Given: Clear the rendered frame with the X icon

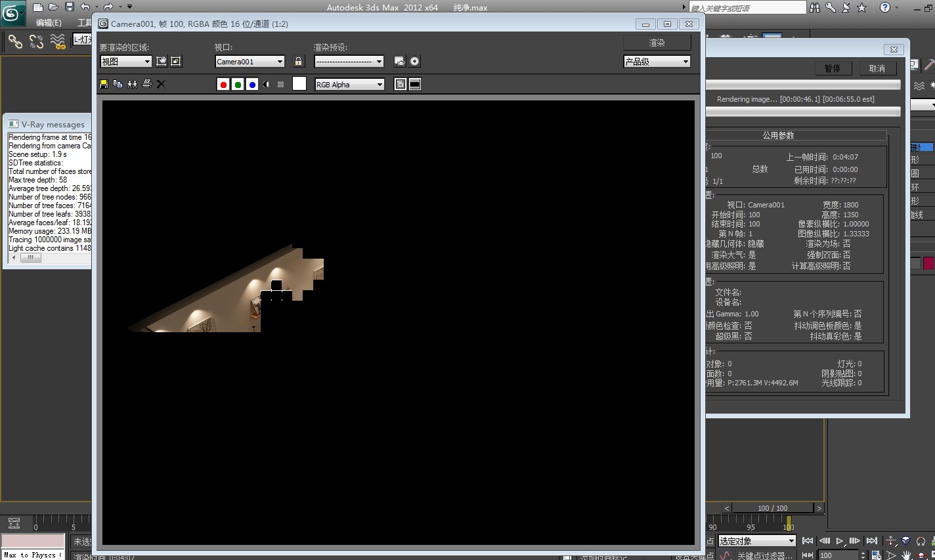Looking at the screenshot, I should tap(162, 84).
